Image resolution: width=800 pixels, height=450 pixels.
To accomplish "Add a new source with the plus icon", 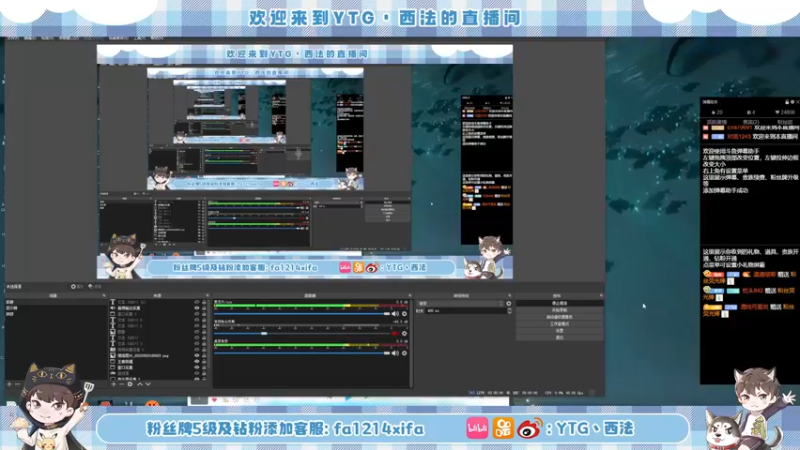I will click(114, 384).
